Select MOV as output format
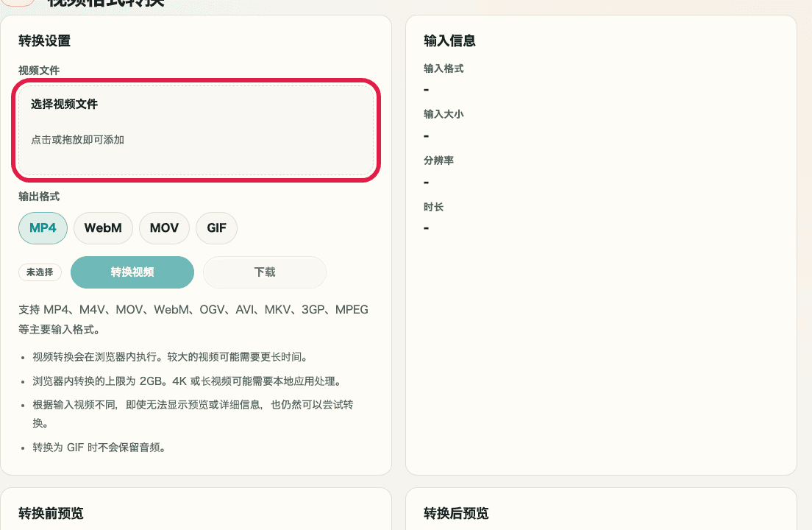This screenshot has width=812, height=530. [164, 228]
